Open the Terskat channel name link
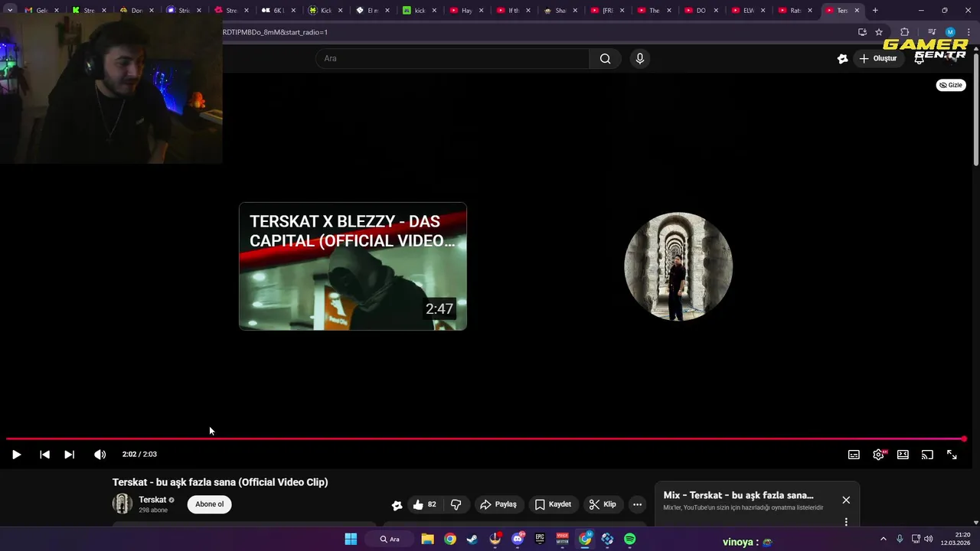This screenshot has width=980, height=551. pos(152,500)
